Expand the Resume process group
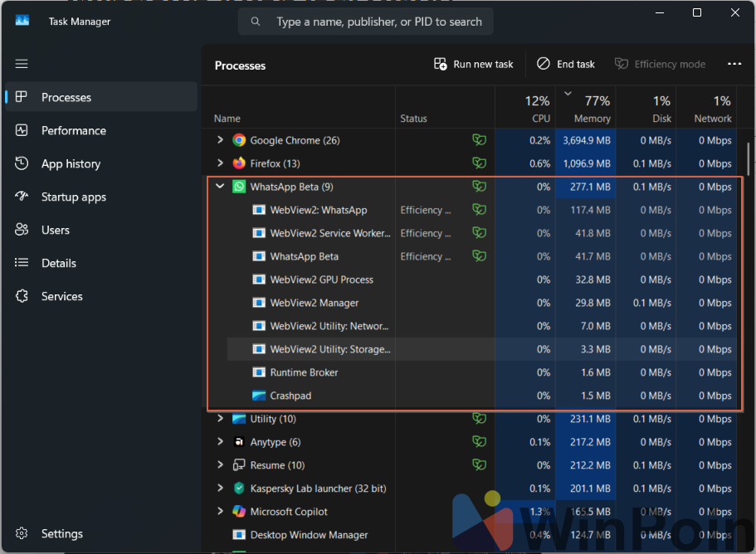The width and height of the screenshot is (756, 554). (x=221, y=464)
